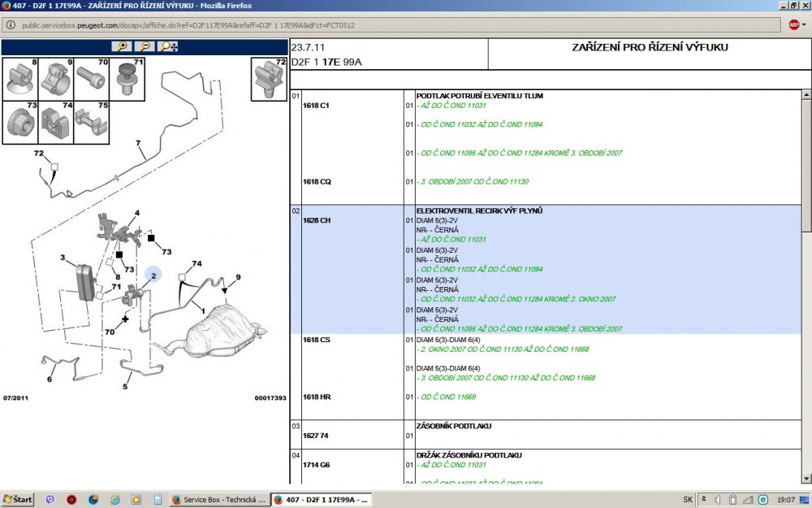
Task: Click ELEKTROVENTIL RECIRK VÝF PLYNŮ heading
Action: point(480,211)
